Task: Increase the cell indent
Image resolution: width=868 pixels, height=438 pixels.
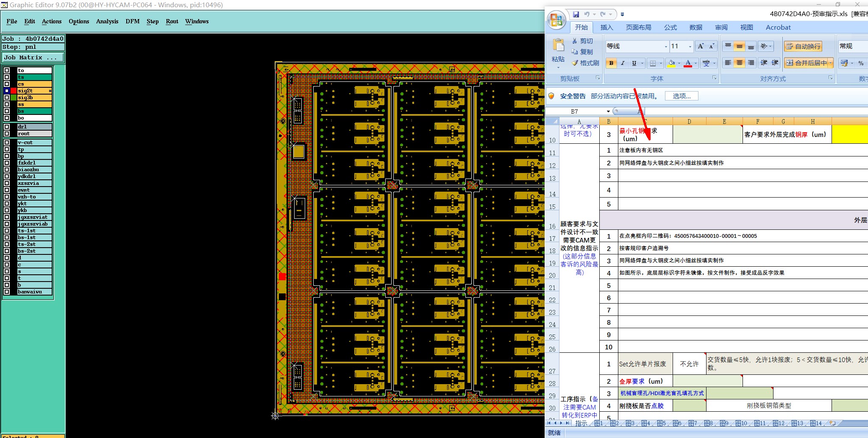Action: [x=775, y=63]
